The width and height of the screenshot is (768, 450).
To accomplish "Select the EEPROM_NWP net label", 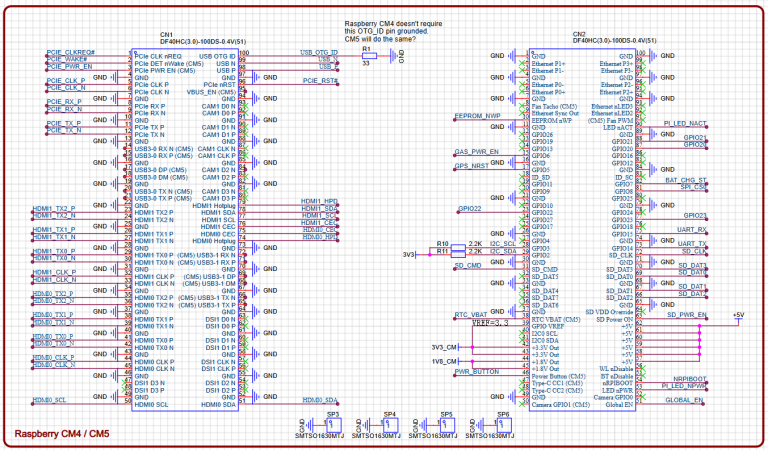I will pos(478,116).
